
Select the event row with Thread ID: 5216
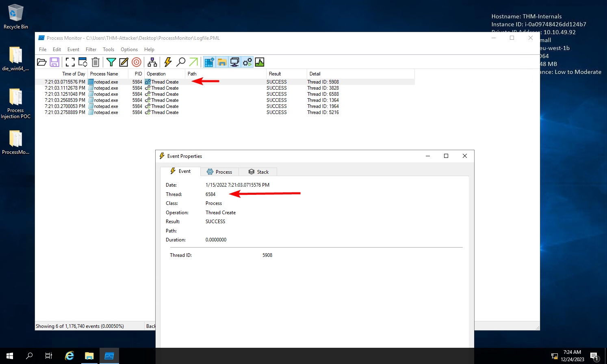click(x=225, y=112)
